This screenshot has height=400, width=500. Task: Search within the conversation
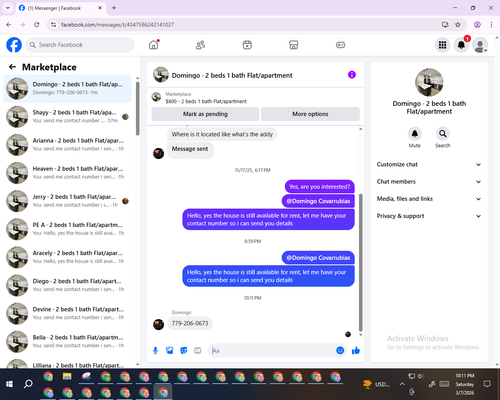coord(443,134)
